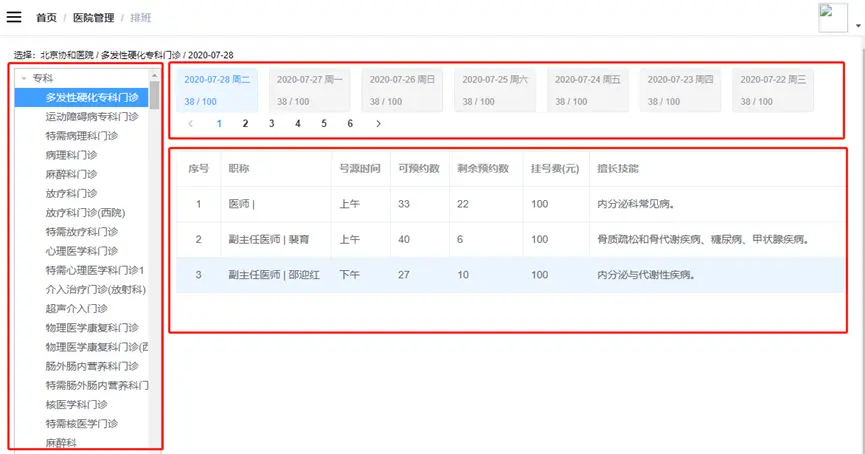
Task: Click 内分泌与代谢性疾病。 skill text
Action: coord(646,275)
